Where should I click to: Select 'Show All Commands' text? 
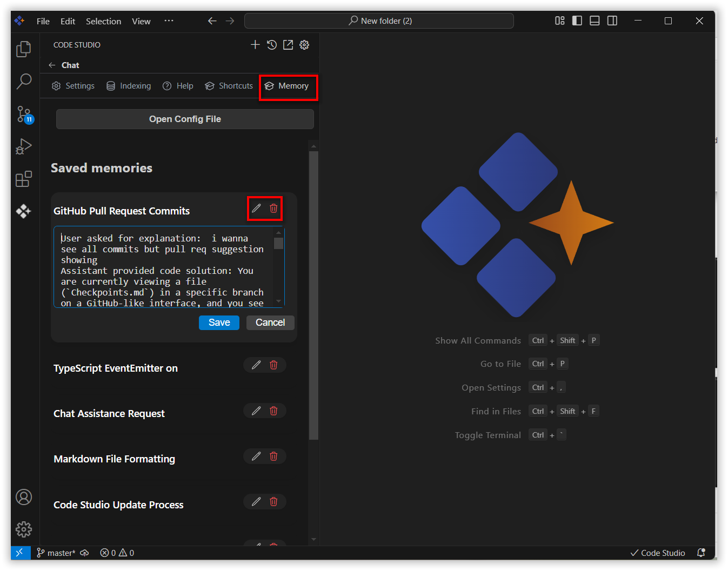pos(478,340)
